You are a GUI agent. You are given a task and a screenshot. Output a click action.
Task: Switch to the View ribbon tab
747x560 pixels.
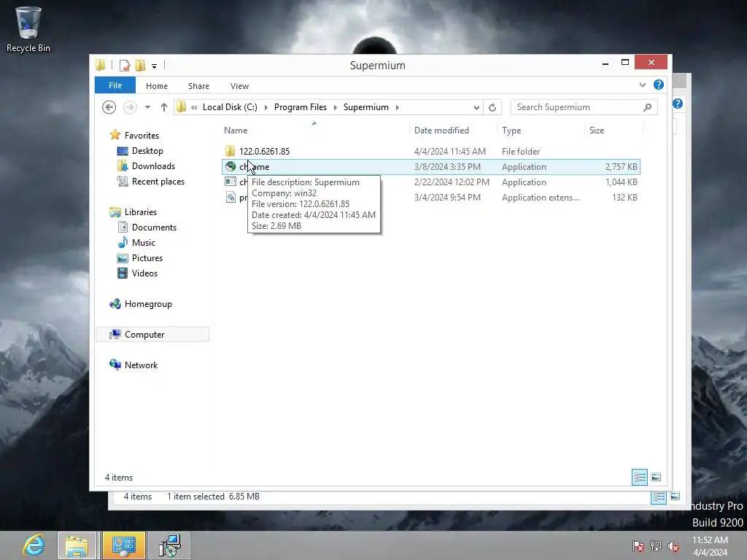[239, 86]
